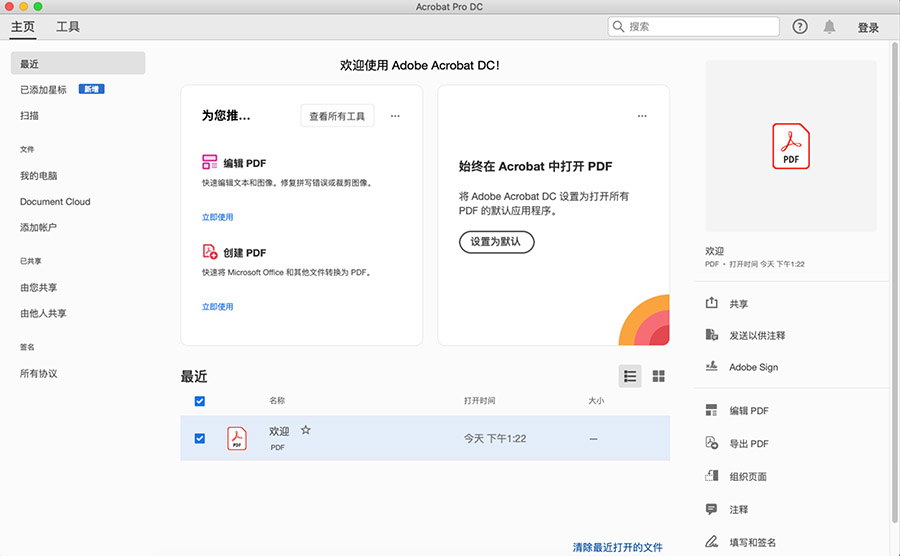The width and height of the screenshot is (900, 556).
Task: Click the 组织页面 icon
Action: coord(712,476)
